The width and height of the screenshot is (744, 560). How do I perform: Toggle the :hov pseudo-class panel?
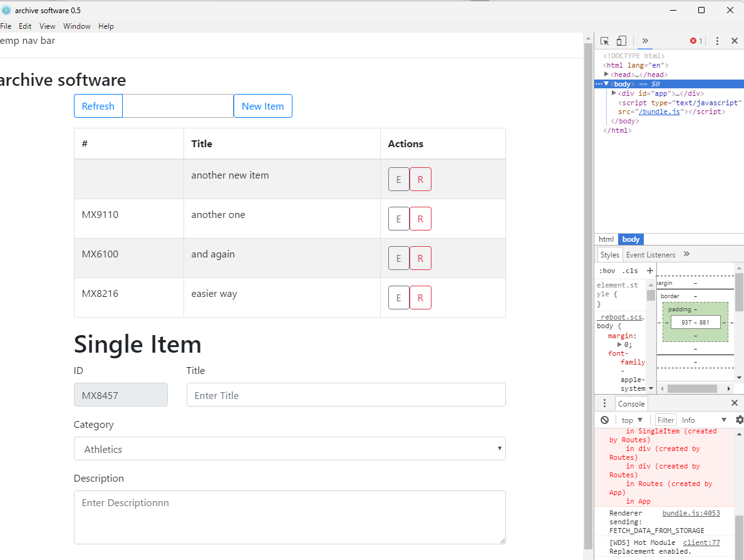tap(606, 270)
